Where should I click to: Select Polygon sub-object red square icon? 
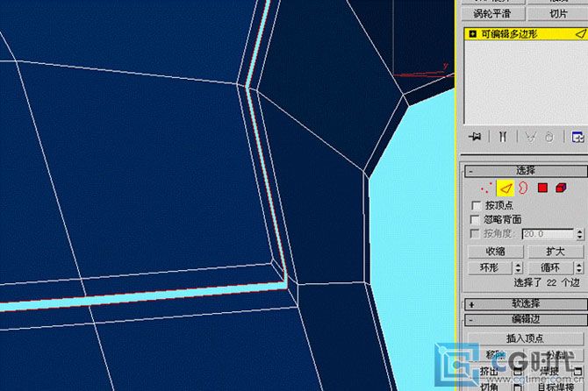(542, 188)
